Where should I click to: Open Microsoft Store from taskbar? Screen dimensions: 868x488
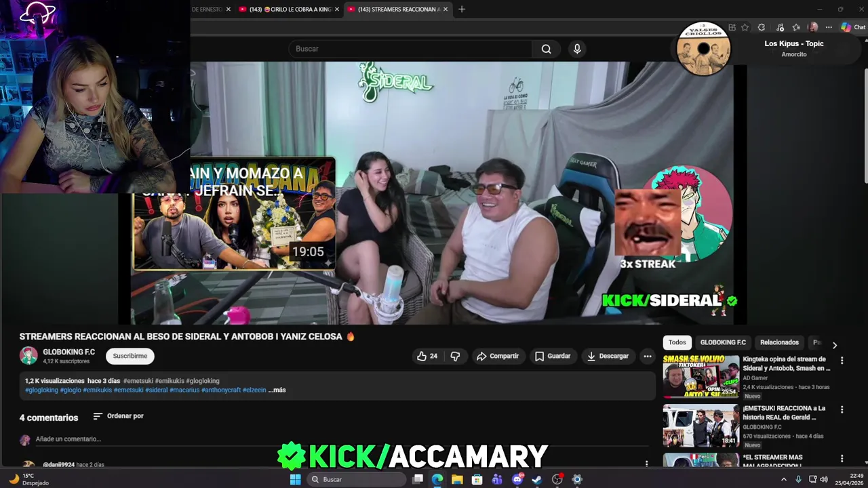pyautogui.click(x=477, y=479)
